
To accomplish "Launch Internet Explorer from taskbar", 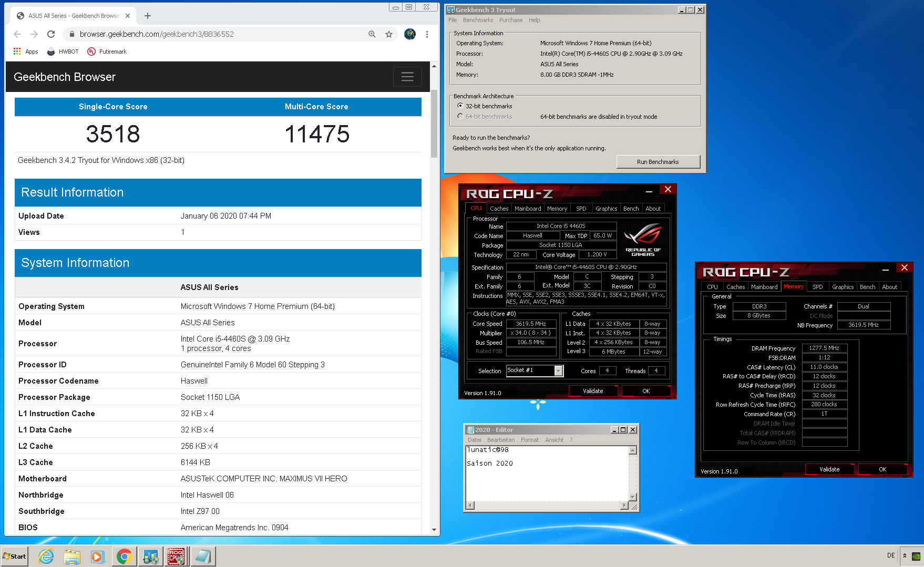I will tap(46, 556).
